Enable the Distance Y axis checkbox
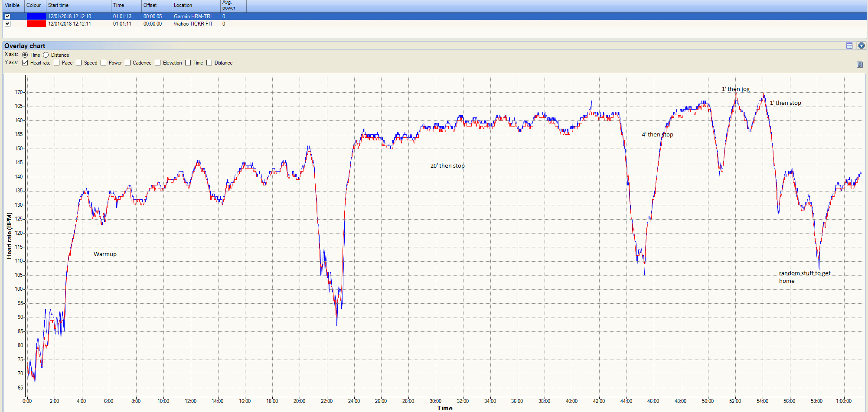Image resolution: width=868 pixels, height=412 pixels. point(209,63)
